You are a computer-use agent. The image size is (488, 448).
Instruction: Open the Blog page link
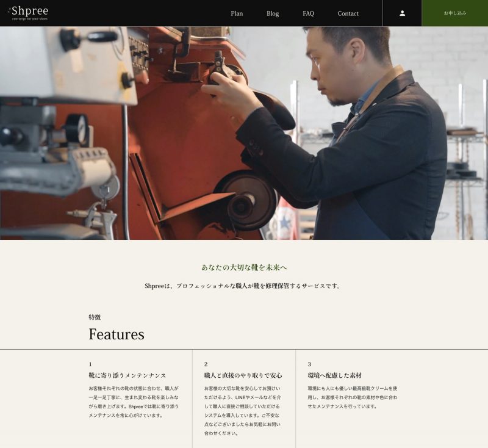(273, 13)
